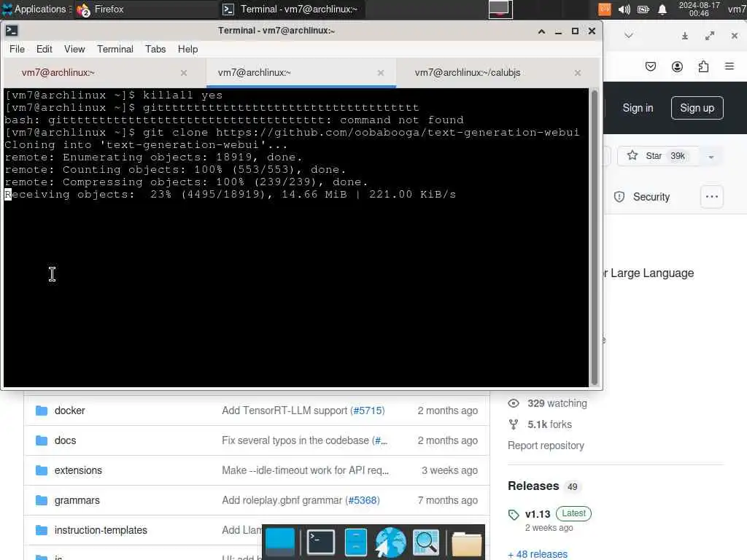This screenshot has width=747, height=560.
Task: Close the first terminal tab
Action: click(x=184, y=73)
